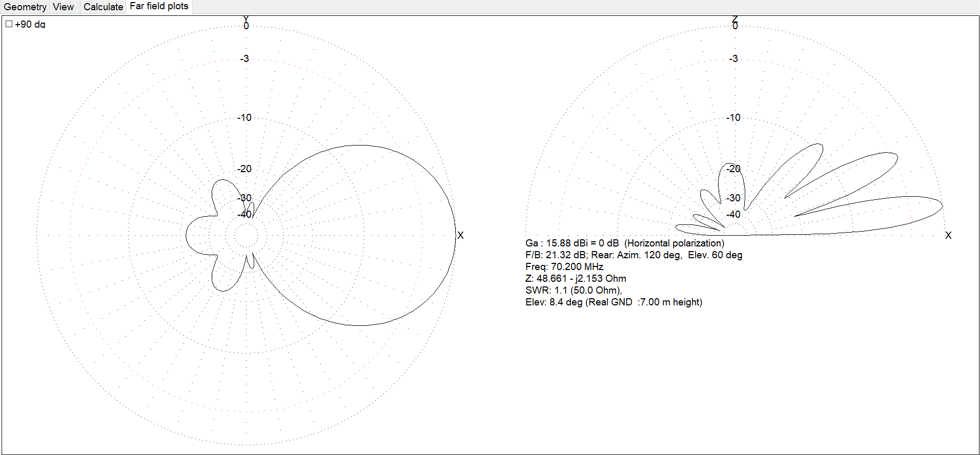Click the Z axis label above elevation plot
Image resolution: width=980 pixels, height=455 pixels.
click(735, 19)
